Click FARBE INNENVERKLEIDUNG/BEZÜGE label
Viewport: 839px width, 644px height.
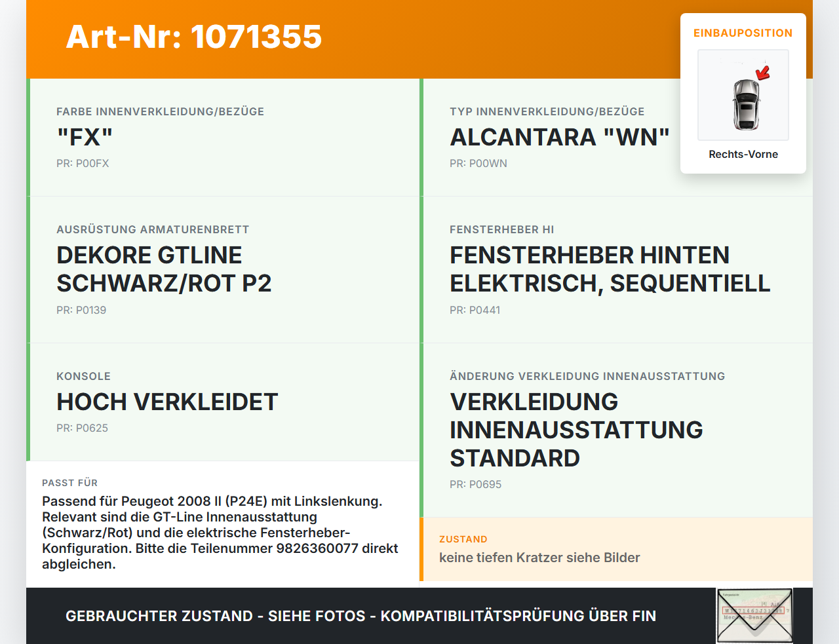point(161,111)
